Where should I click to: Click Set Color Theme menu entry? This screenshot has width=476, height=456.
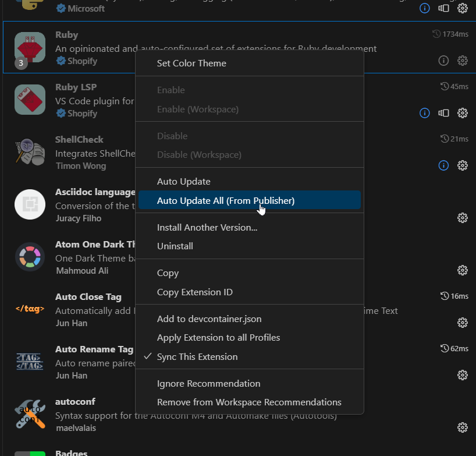tap(191, 63)
